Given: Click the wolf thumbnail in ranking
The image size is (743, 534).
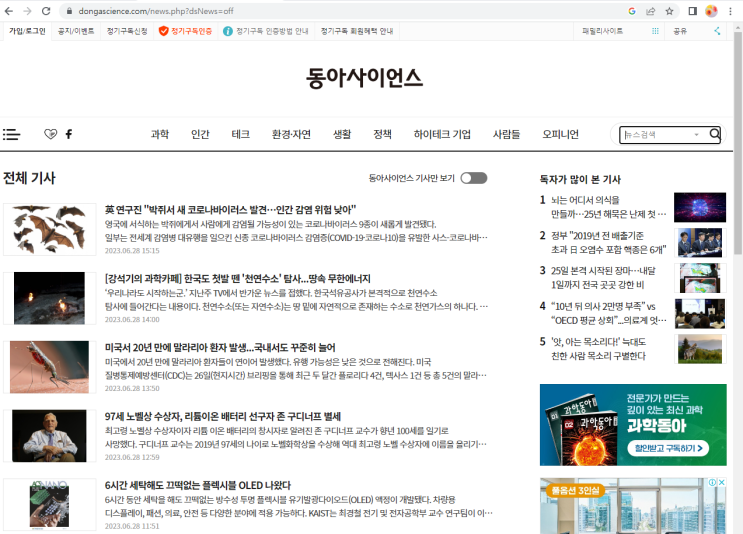Looking at the screenshot, I should (700, 349).
